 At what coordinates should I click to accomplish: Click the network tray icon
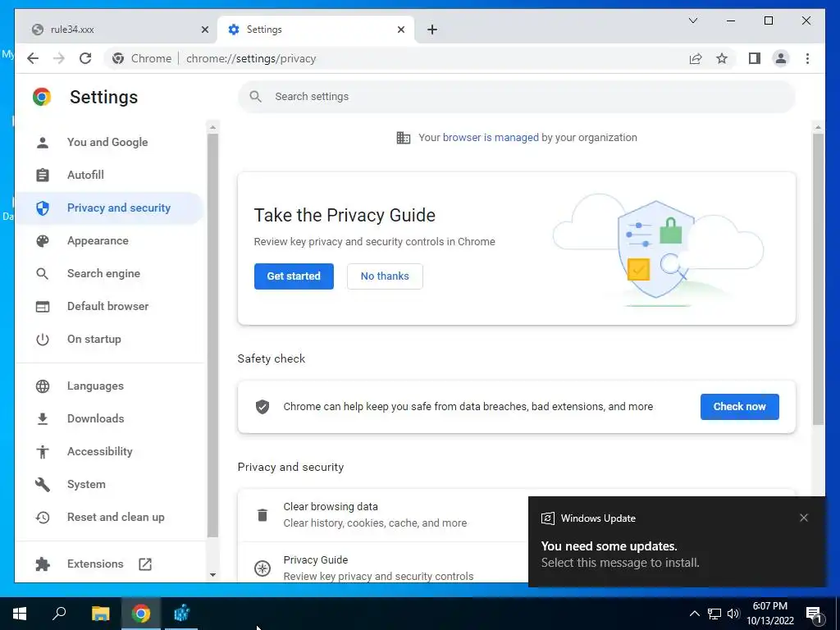(x=714, y=614)
